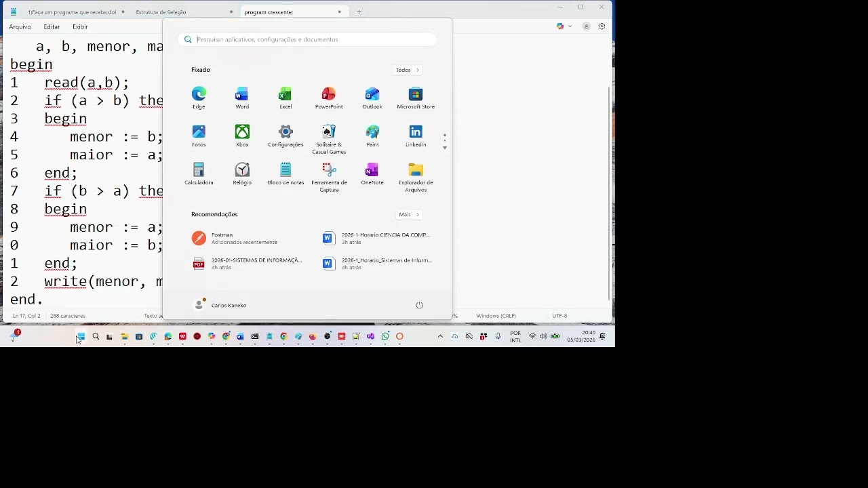This screenshot has height=488, width=868.
Task: Click 'Ln 17, Col 2' in status bar
Action: point(26,316)
